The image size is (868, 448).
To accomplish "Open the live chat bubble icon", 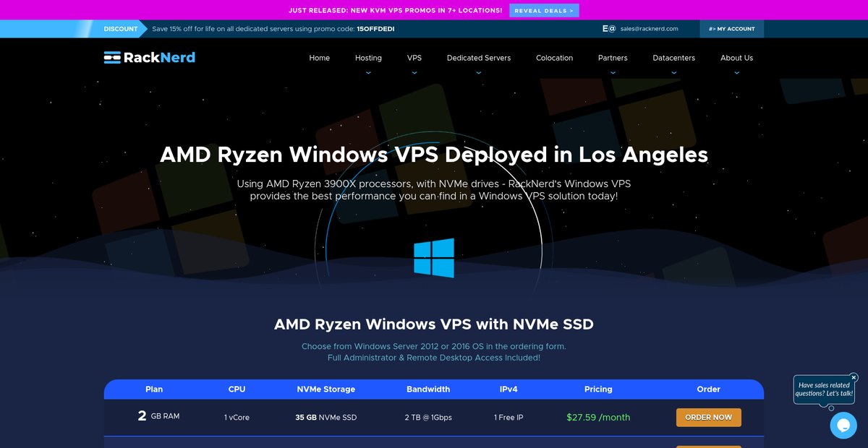I will tap(843, 426).
